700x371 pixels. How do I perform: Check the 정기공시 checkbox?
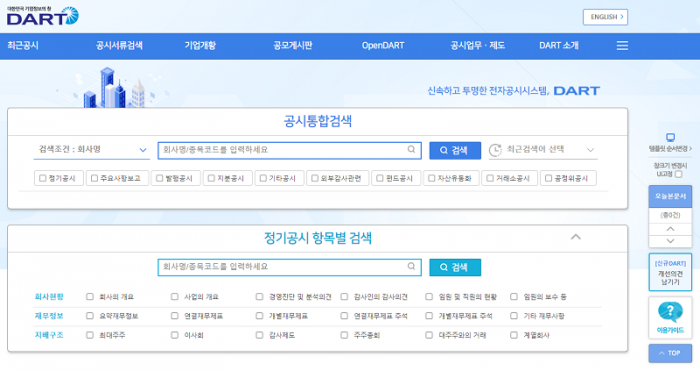click(x=42, y=178)
